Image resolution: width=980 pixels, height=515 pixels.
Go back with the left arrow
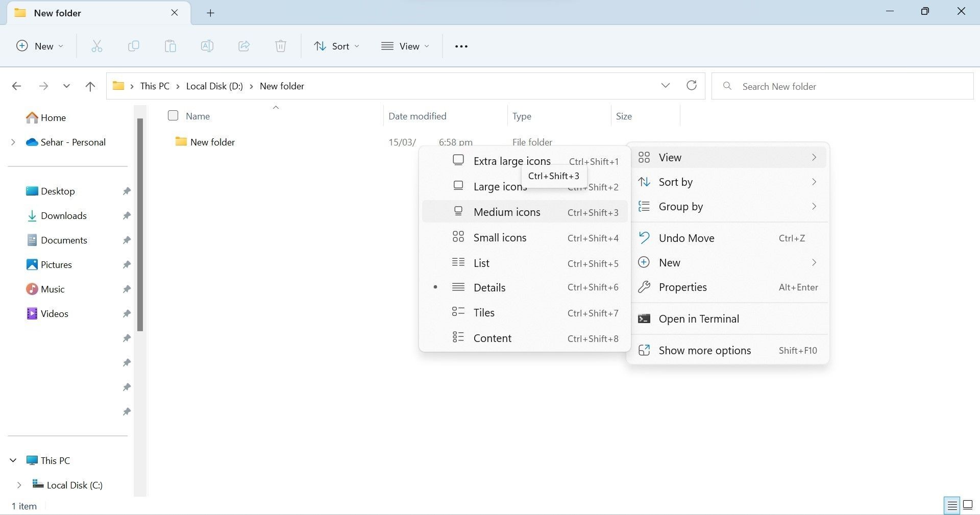pos(16,86)
